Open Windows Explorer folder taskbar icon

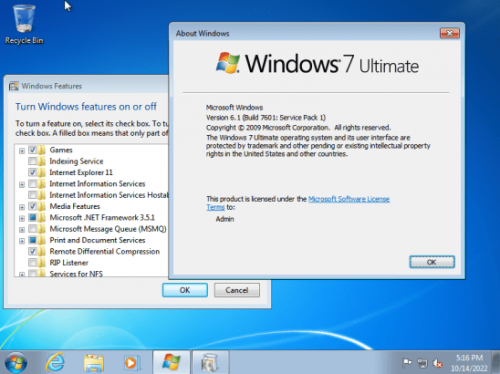(94, 363)
